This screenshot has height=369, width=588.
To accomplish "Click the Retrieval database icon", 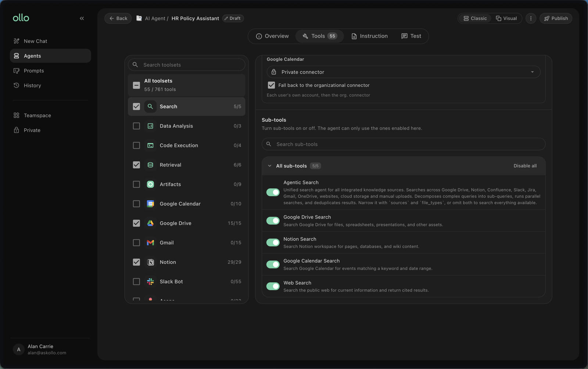I will (150, 165).
